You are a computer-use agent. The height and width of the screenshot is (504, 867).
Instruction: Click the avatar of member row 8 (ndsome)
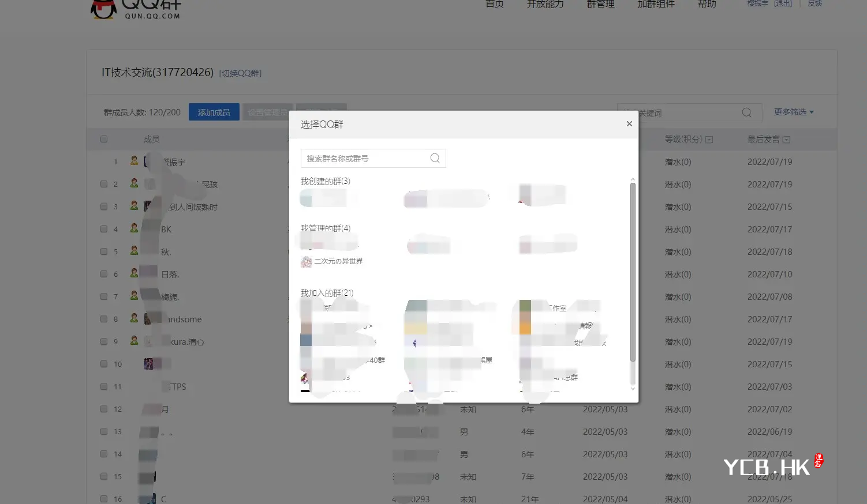(150, 318)
